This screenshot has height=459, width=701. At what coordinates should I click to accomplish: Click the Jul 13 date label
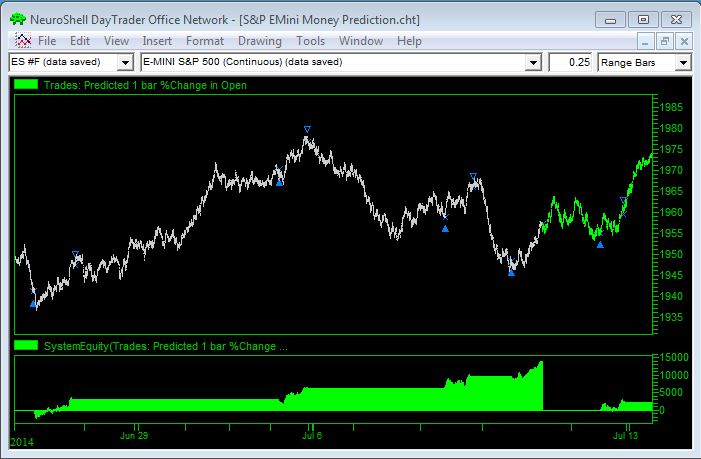tap(625, 436)
